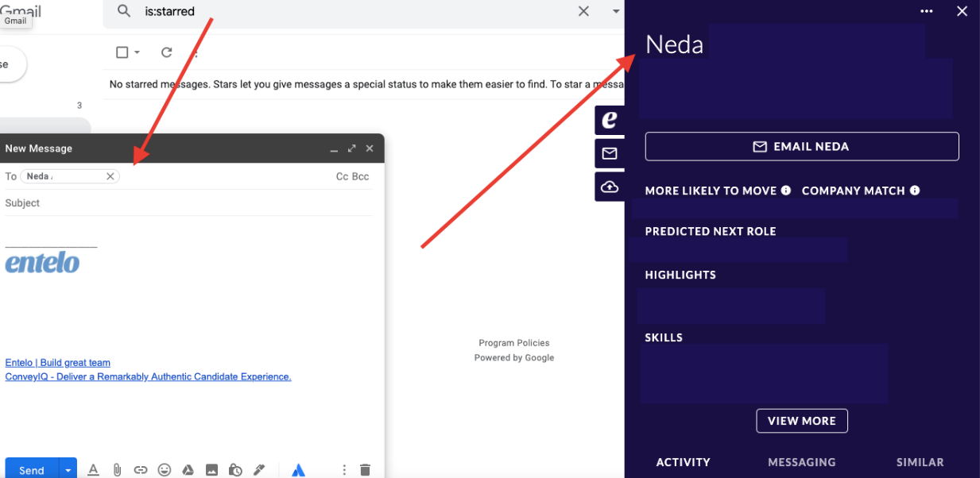Switch to the MESSAGING tab
Viewport: 980px width, 478px height.
tap(802, 462)
